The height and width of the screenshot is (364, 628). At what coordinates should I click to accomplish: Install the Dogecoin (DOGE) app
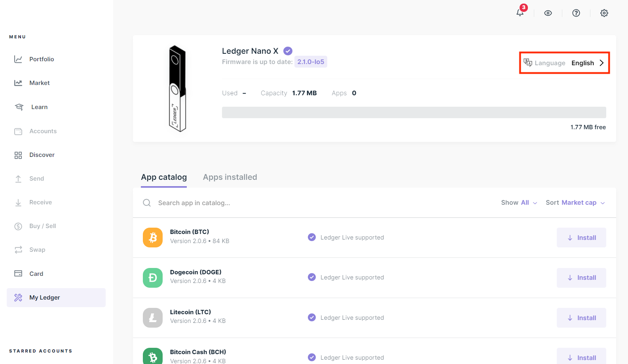click(581, 278)
